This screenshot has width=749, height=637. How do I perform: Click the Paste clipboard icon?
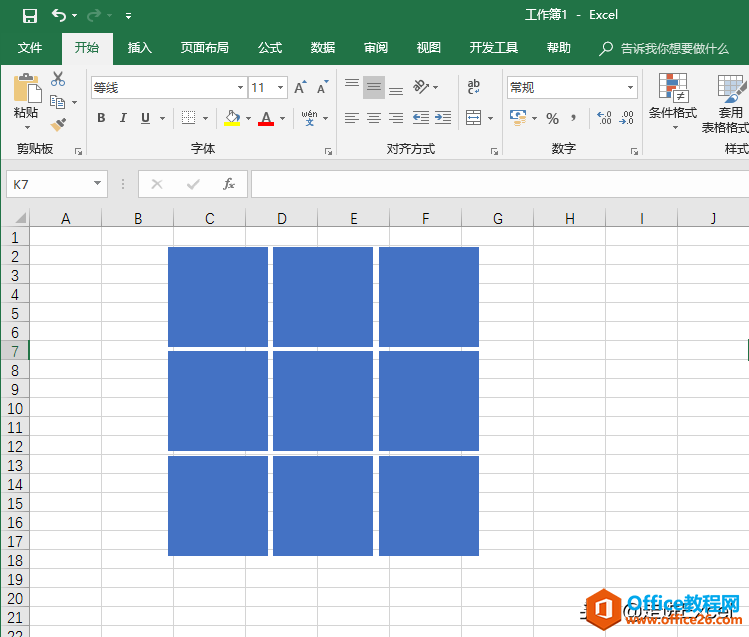[x=27, y=88]
